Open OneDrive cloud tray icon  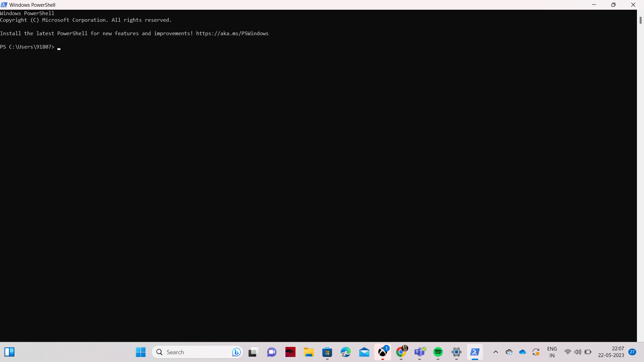pos(523,352)
